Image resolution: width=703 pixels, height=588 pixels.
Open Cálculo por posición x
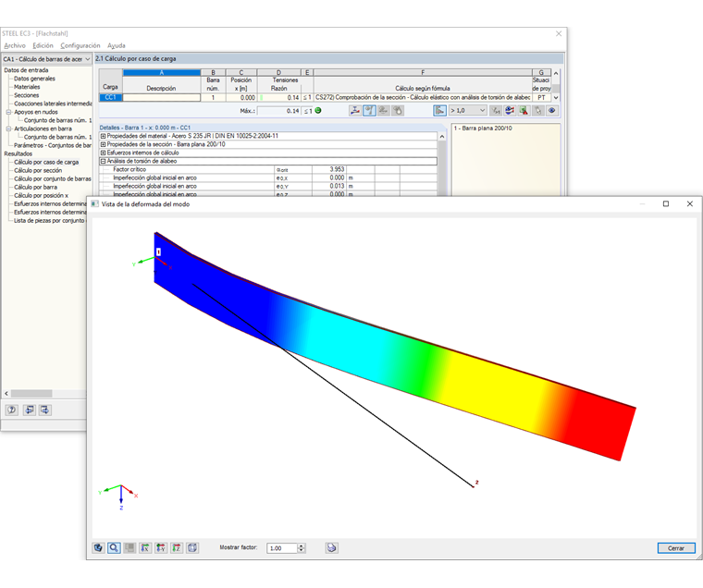42,195
